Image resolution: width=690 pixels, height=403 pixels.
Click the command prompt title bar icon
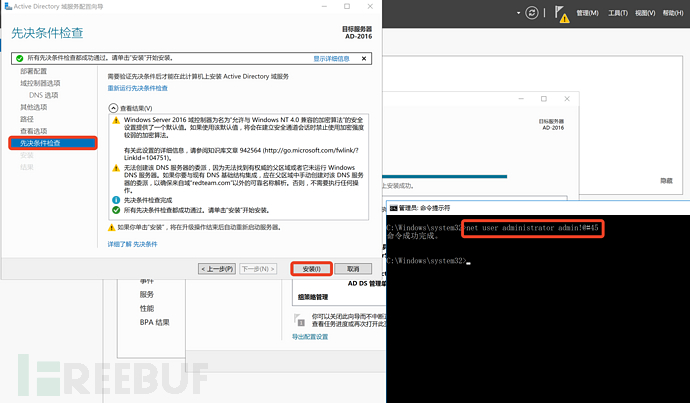tap(393, 208)
